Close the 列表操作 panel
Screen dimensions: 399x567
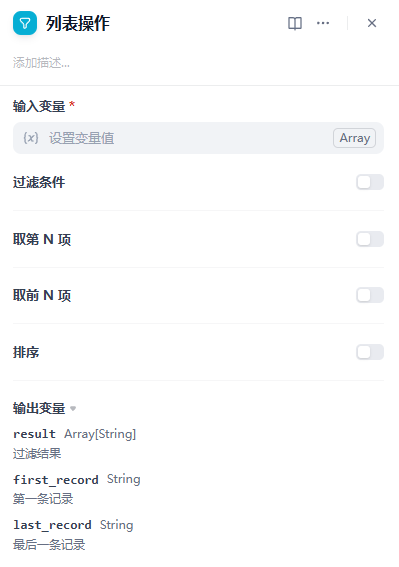tap(372, 23)
